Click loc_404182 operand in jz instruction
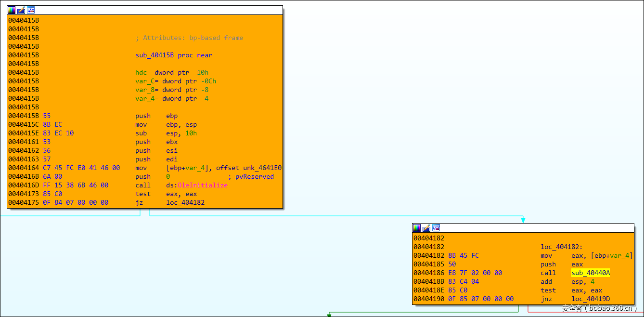 pos(185,203)
